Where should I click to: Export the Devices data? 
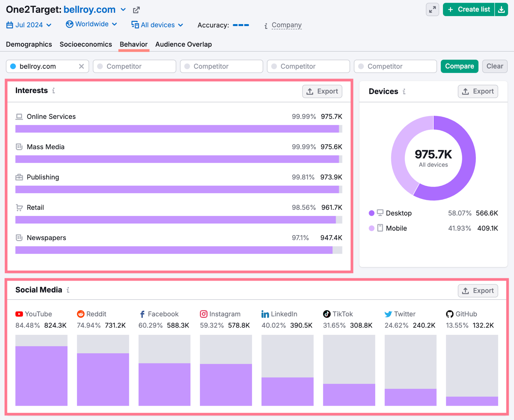coord(478,92)
